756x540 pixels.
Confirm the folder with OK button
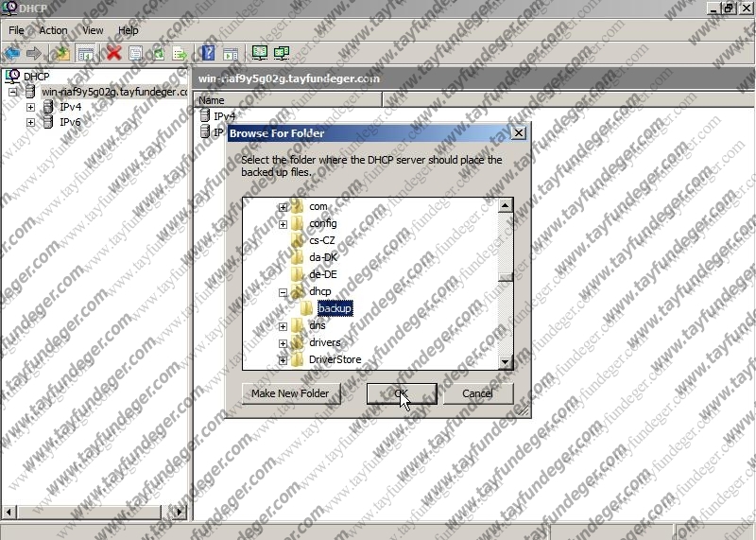pyautogui.click(x=402, y=393)
